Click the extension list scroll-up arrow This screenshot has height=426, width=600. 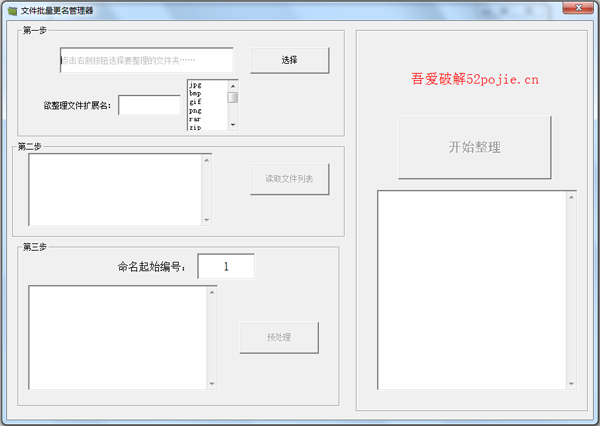pos(233,85)
